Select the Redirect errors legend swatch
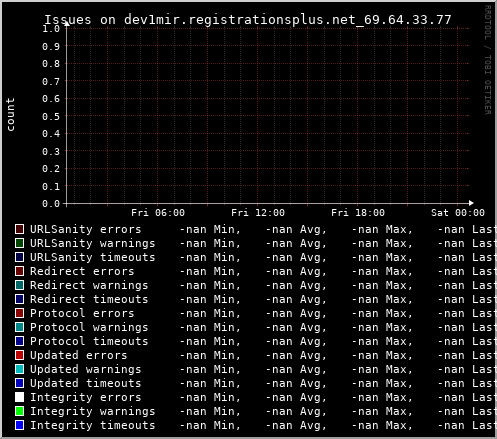Screen dimensions: 497x439 pos(19,271)
